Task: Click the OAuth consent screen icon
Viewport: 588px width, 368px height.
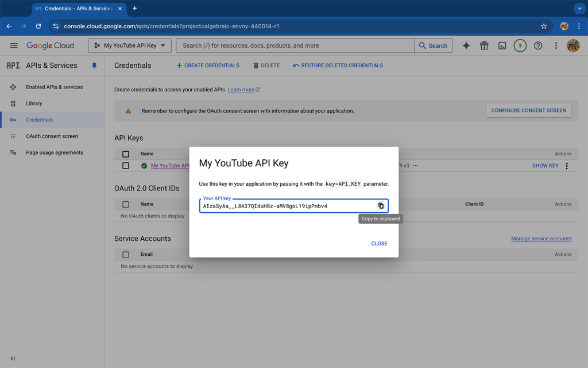Action: click(13, 136)
